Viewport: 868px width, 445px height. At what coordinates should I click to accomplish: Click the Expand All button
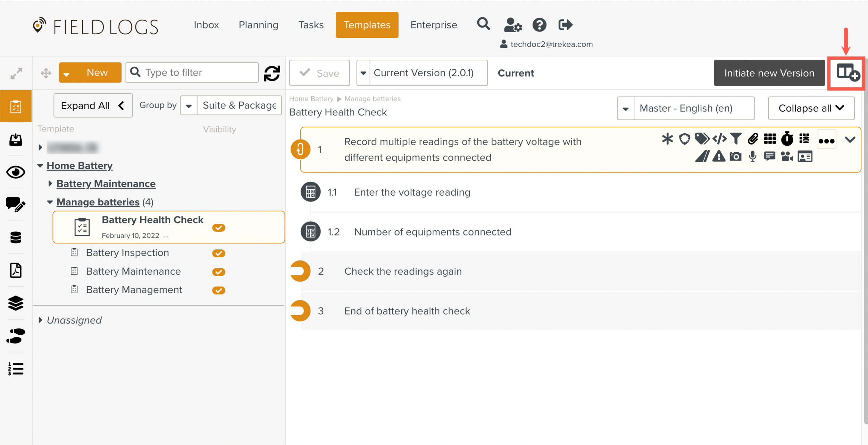[93, 105]
